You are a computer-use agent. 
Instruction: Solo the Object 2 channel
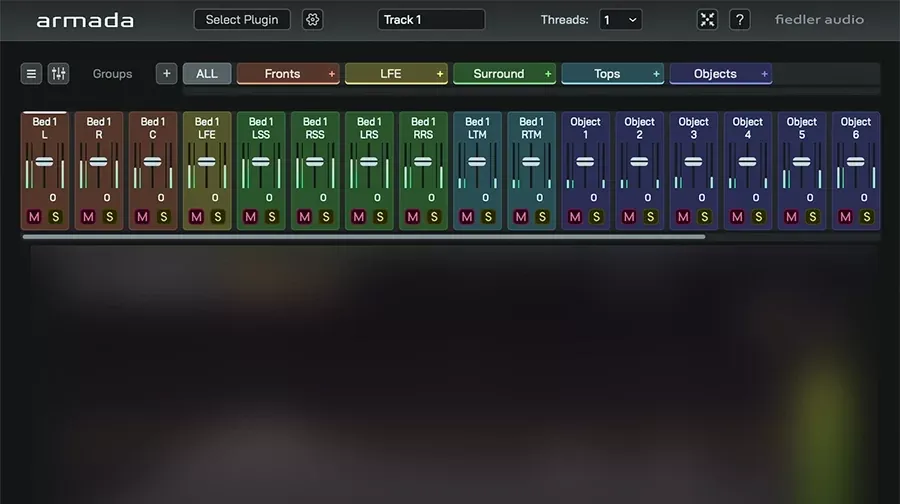click(x=650, y=217)
